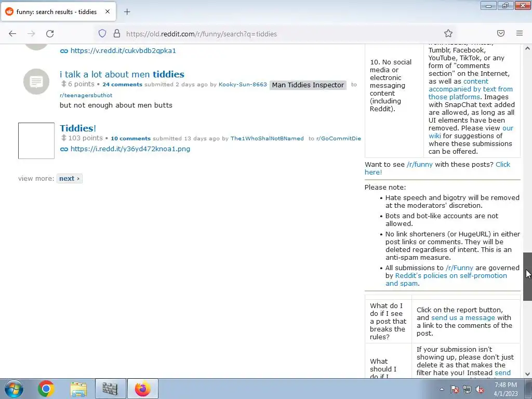This screenshot has width=532, height=399.
Task: Click 'send us a message' link
Action: tap(463, 317)
